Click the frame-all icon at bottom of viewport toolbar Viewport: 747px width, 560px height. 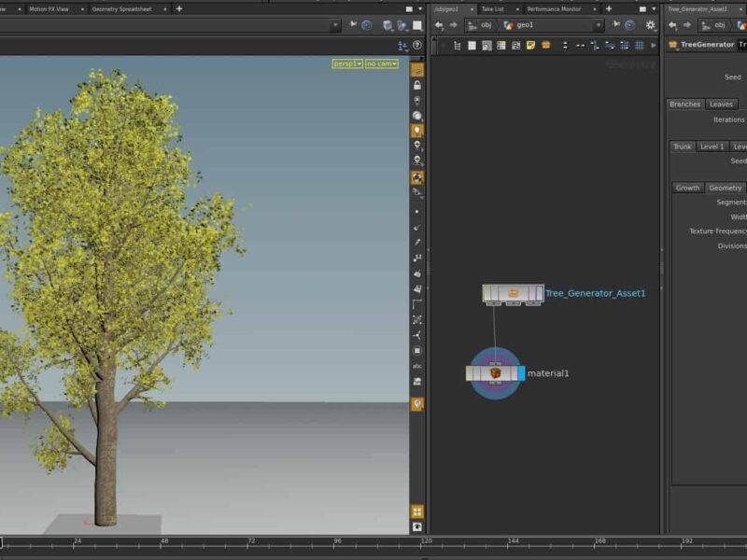(416, 510)
